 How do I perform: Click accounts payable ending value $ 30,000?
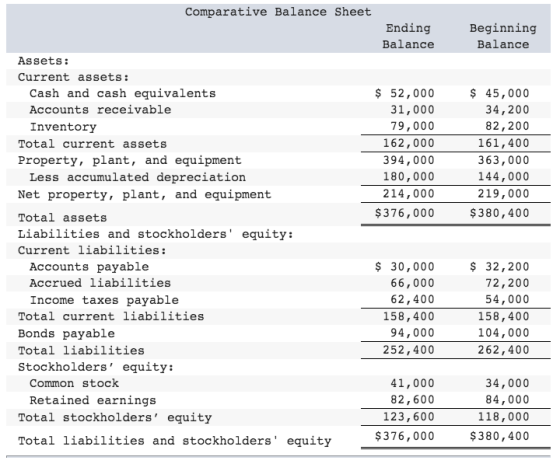[x=405, y=267]
